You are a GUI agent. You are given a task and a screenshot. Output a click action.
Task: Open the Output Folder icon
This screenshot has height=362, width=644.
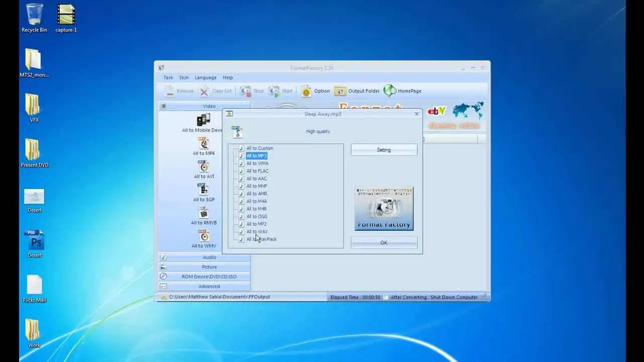341,91
